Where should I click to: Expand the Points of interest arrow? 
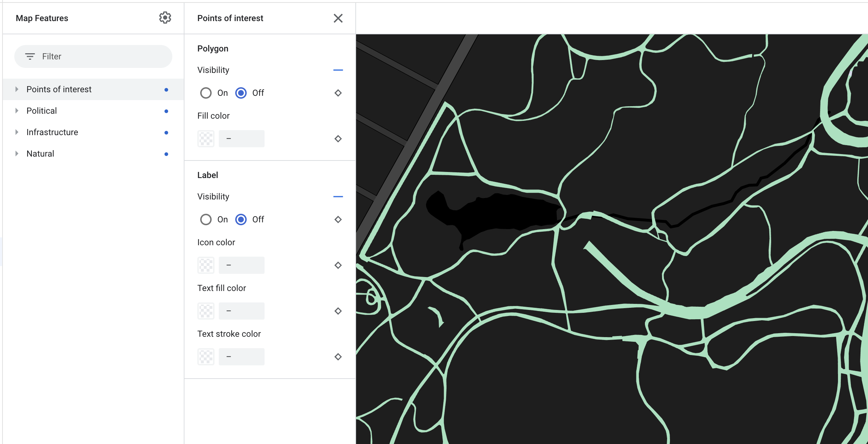point(17,89)
